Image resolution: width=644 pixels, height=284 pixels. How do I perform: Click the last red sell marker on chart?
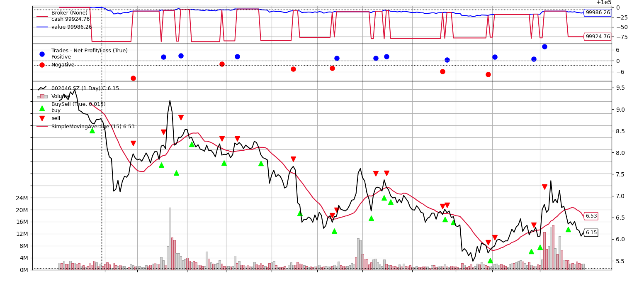point(544,187)
